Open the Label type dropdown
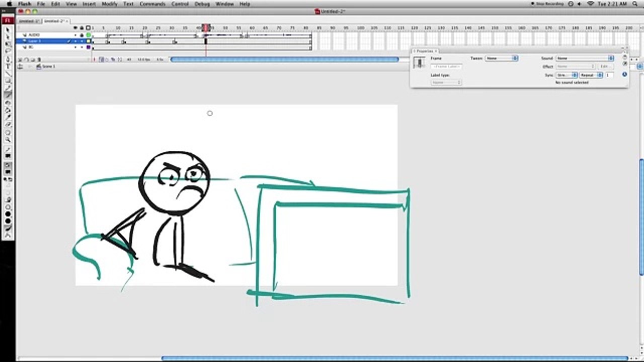Viewport: 644px width, 362px height. [446, 82]
